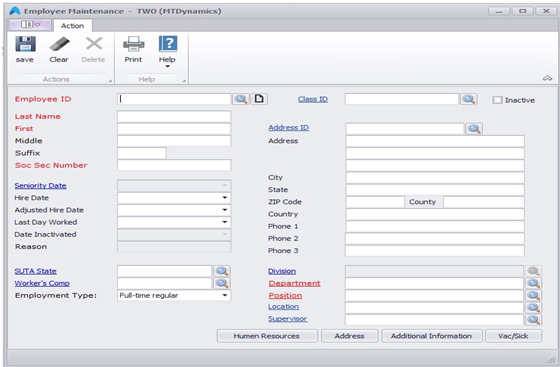Open the Supervisor lookup magnifier
The width and height of the screenshot is (560, 367).
tap(533, 320)
